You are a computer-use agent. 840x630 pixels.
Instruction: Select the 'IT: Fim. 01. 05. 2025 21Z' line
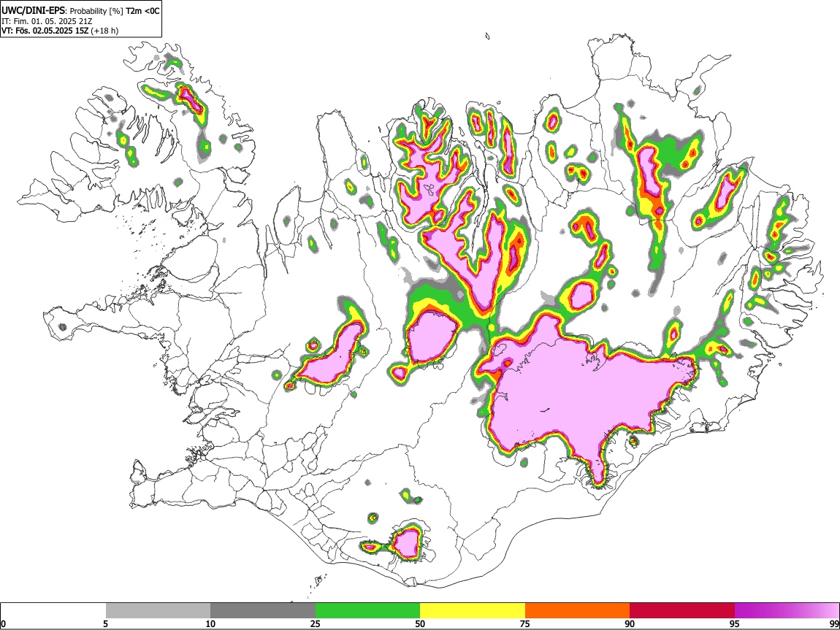point(47,21)
